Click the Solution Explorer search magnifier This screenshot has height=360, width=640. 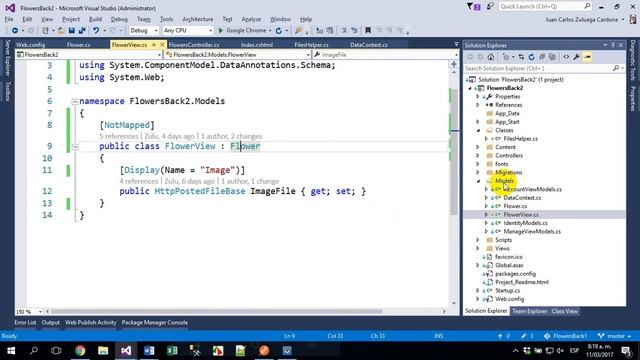click(x=616, y=68)
